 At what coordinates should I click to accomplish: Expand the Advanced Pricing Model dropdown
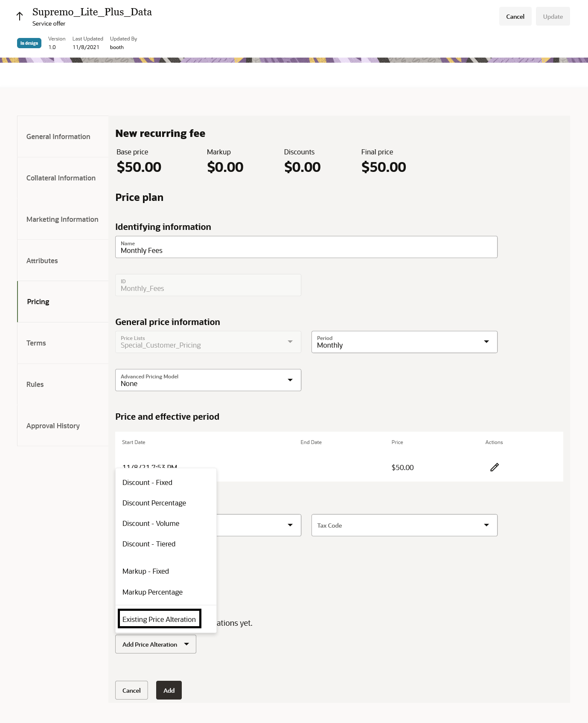coord(208,380)
